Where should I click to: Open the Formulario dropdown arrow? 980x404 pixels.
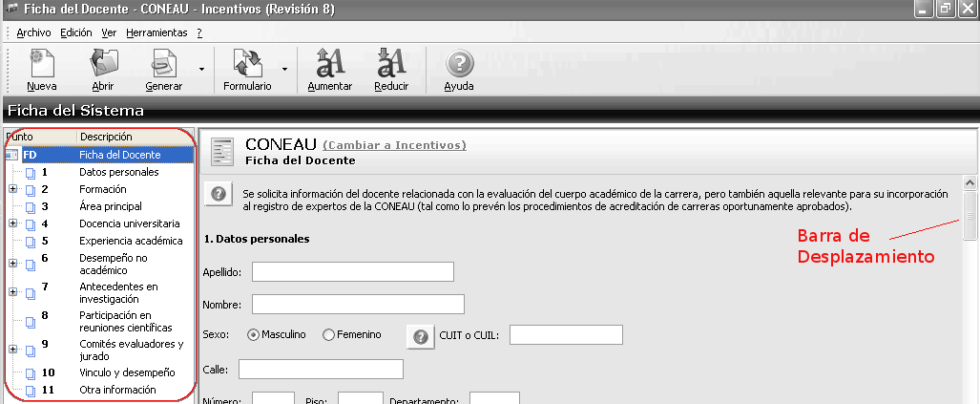[285, 69]
